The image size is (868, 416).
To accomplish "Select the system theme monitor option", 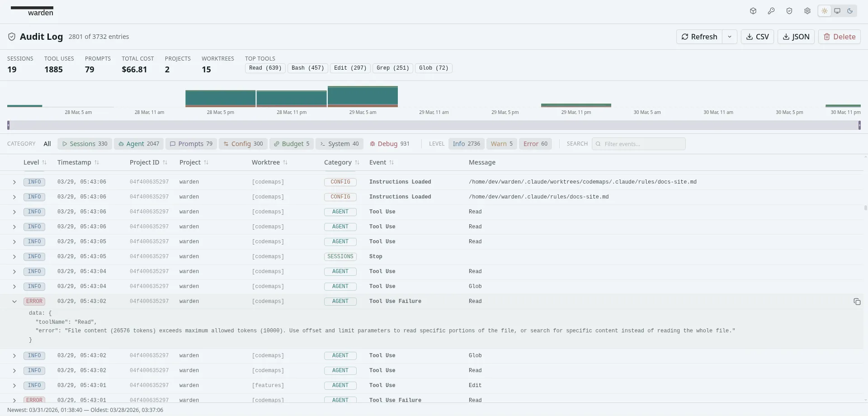I will click(x=837, y=11).
